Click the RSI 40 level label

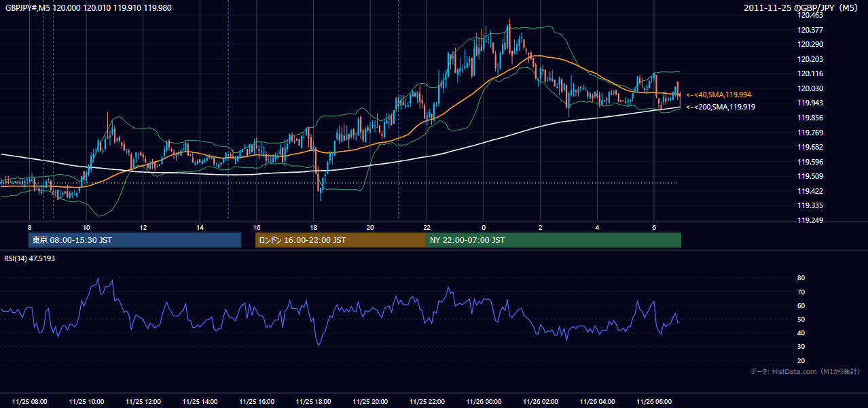(x=801, y=333)
